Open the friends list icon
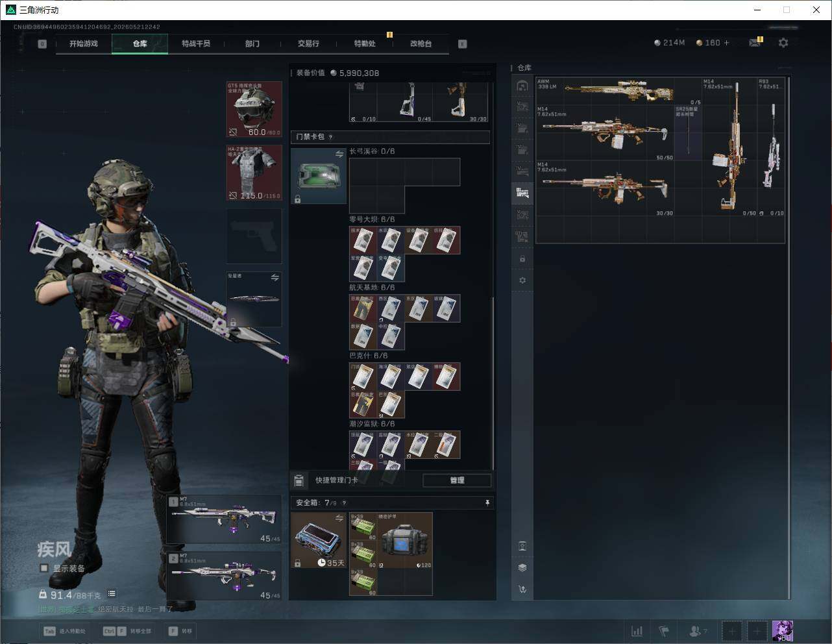This screenshot has height=644, width=832. pyautogui.click(x=696, y=631)
